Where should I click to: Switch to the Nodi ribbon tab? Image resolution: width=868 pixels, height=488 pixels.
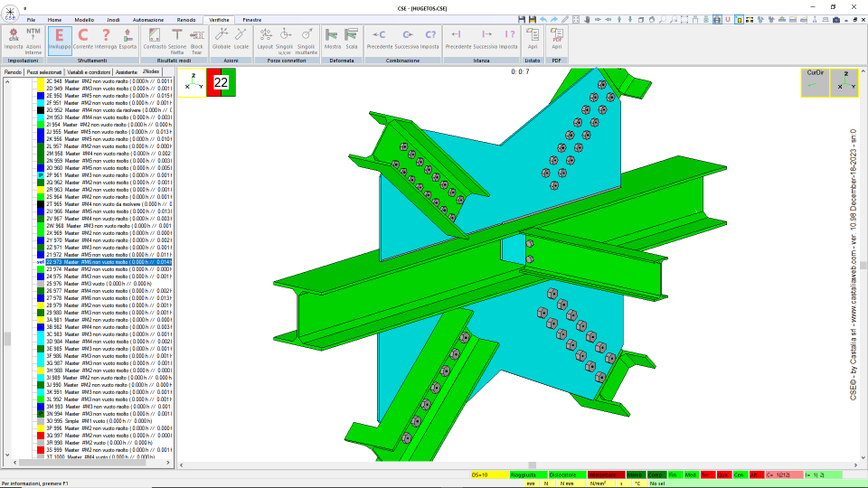pyautogui.click(x=113, y=20)
